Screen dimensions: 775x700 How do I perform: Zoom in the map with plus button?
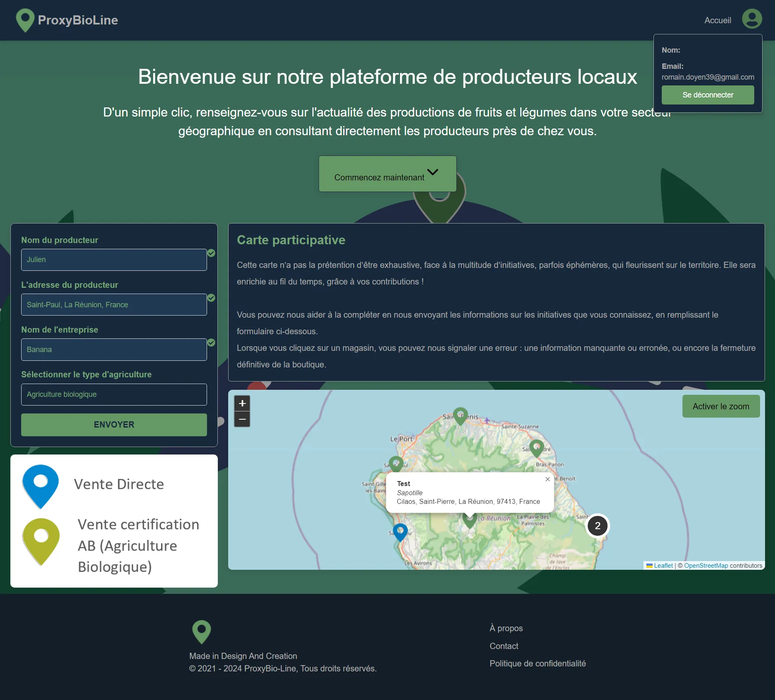pyautogui.click(x=242, y=403)
